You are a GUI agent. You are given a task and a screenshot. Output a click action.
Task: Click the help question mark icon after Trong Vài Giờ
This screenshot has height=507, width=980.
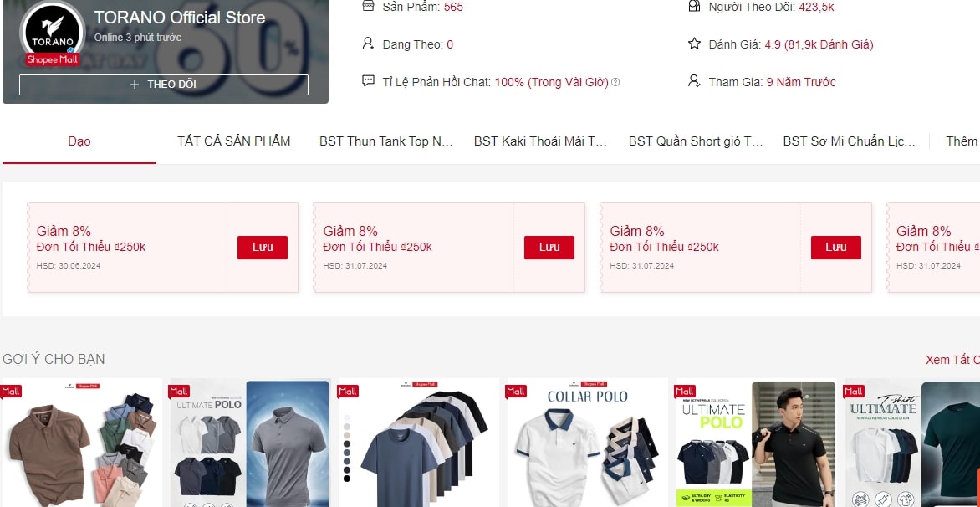(x=615, y=82)
